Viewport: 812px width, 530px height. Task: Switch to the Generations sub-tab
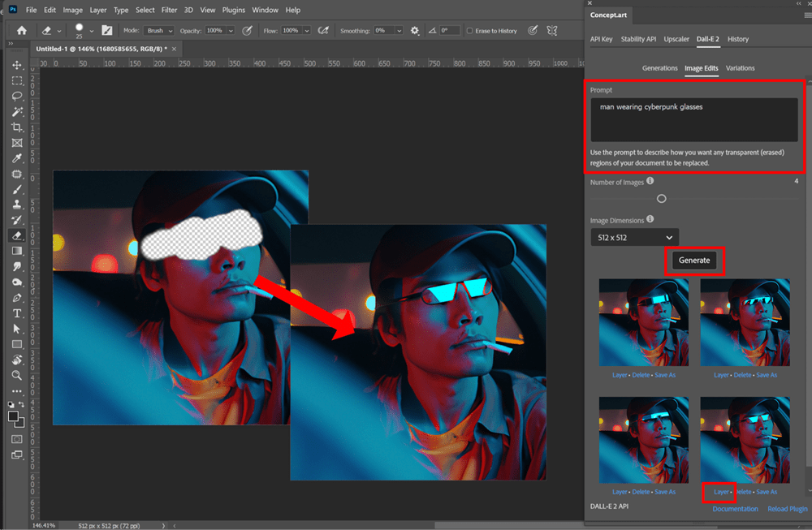tap(659, 68)
